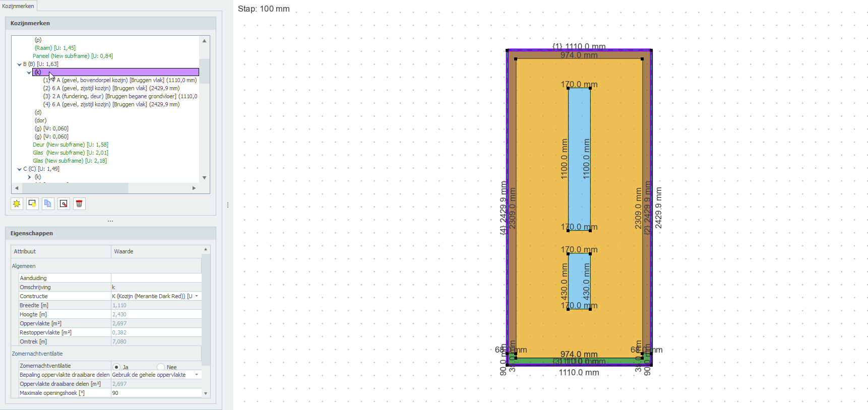The height and width of the screenshot is (410, 868).
Task: Click the red trash can delete icon
Action: [x=79, y=203]
